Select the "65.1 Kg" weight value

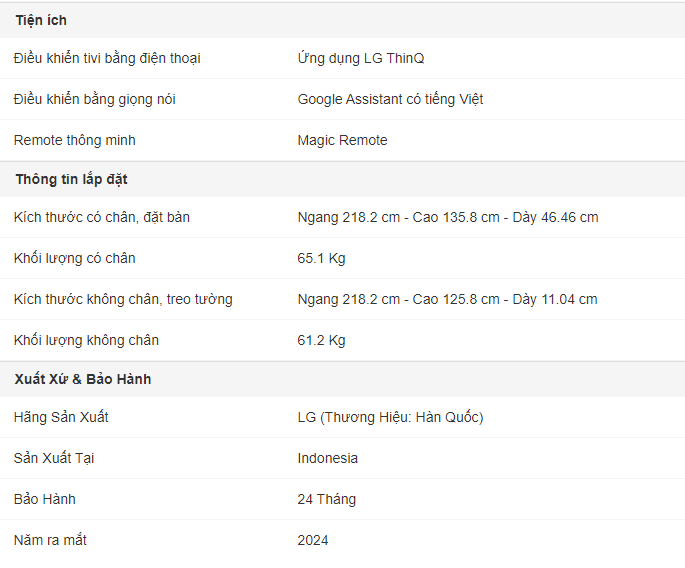click(321, 258)
